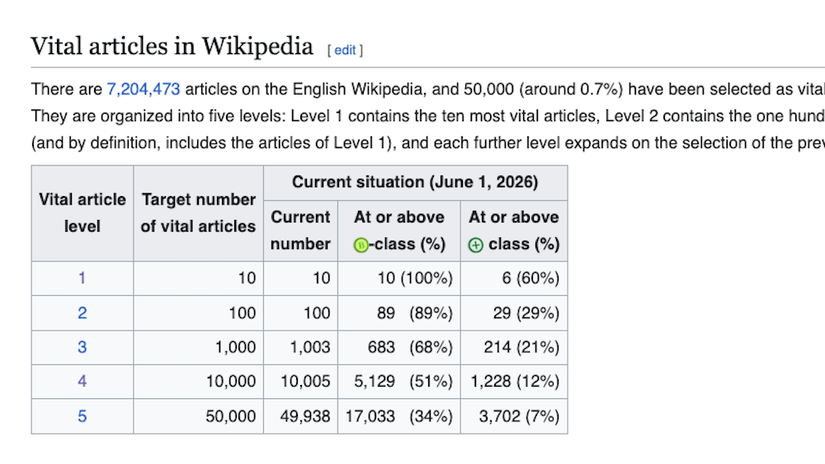Click the '5,129 (51%)' table cell
Image resolution: width=825 pixels, height=464 pixels.
click(x=399, y=381)
